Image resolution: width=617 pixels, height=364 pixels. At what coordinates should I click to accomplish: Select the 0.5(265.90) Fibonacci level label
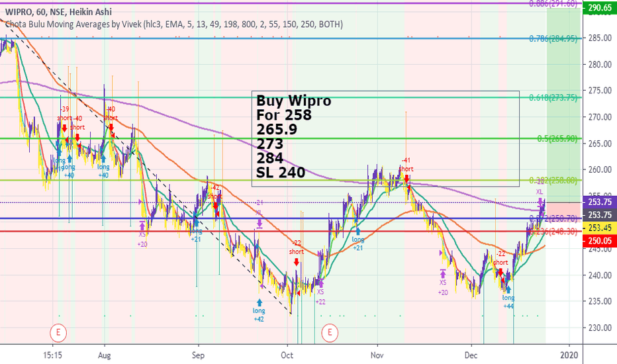557,138
